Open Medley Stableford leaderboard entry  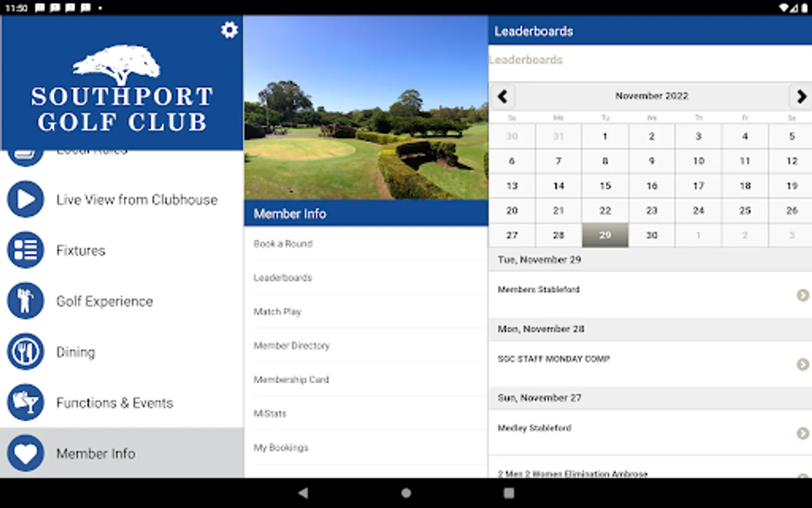650,433
